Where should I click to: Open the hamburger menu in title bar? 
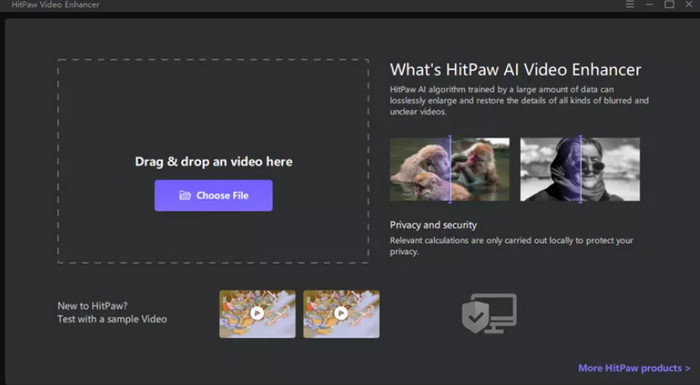[x=630, y=4]
